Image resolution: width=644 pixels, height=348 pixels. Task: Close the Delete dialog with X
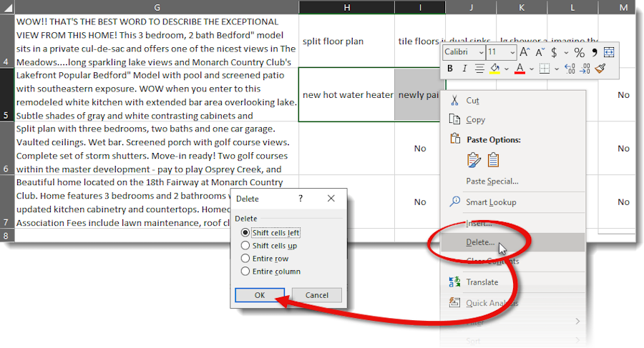tap(331, 198)
